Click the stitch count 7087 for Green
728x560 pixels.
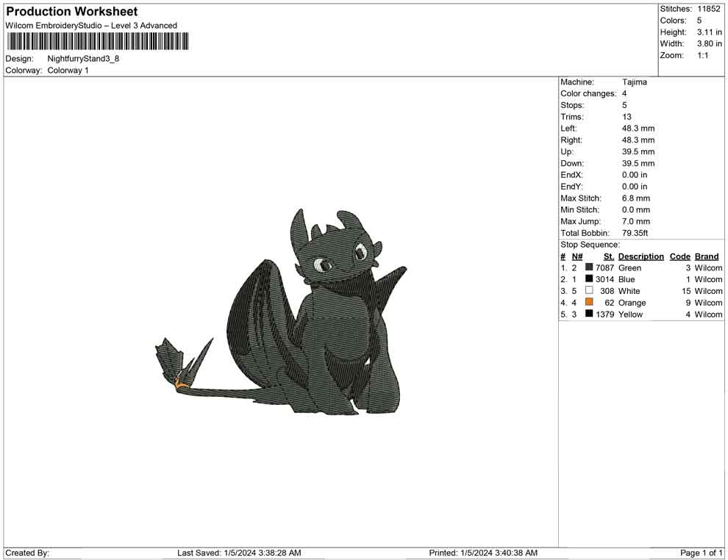(x=604, y=268)
